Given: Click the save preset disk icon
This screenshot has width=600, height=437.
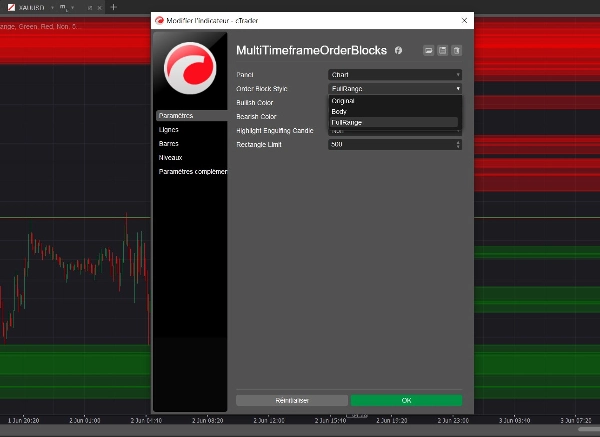Looking at the screenshot, I should click(x=442, y=51).
